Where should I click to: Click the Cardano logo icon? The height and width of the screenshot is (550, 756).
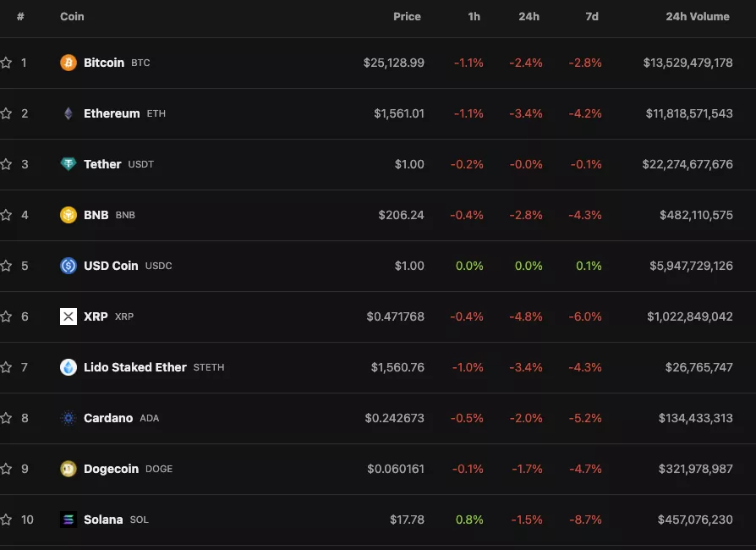[x=68, y=418]
